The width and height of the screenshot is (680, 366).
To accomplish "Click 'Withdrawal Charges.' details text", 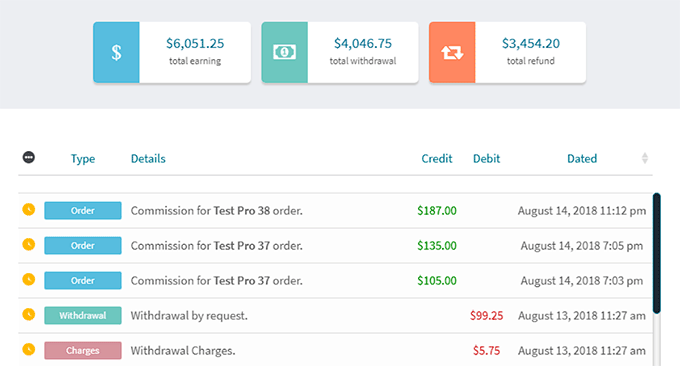I will [x=183, y=350].
